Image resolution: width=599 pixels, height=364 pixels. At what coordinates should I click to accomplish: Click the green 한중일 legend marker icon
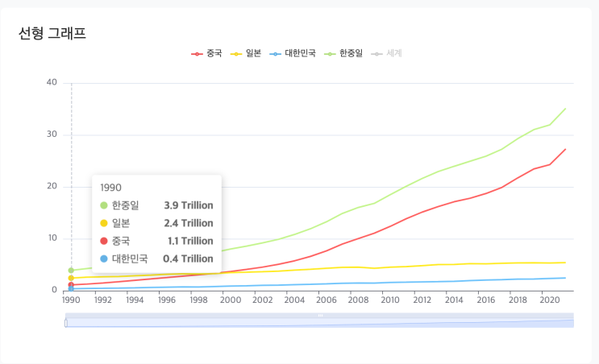point(330,54)
